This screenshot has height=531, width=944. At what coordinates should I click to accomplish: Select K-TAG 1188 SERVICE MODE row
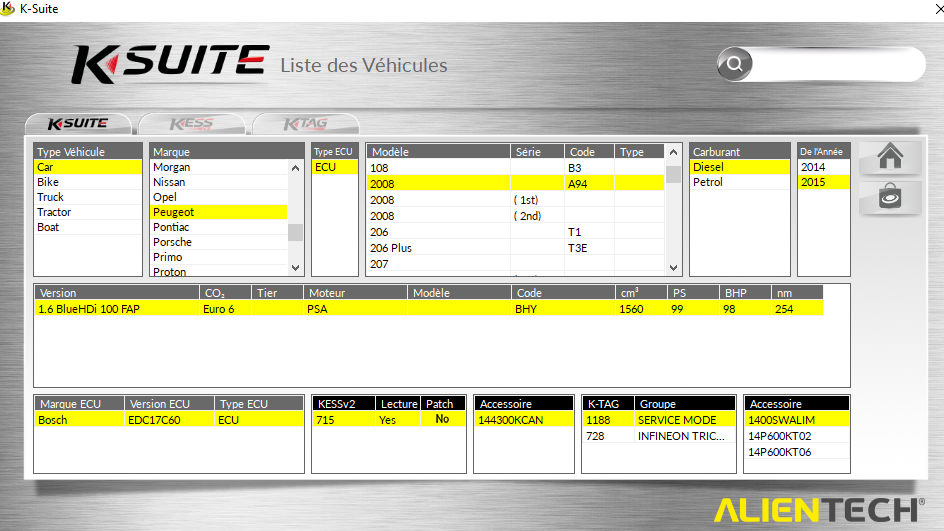pyautogui.click(x=659, y=420)
